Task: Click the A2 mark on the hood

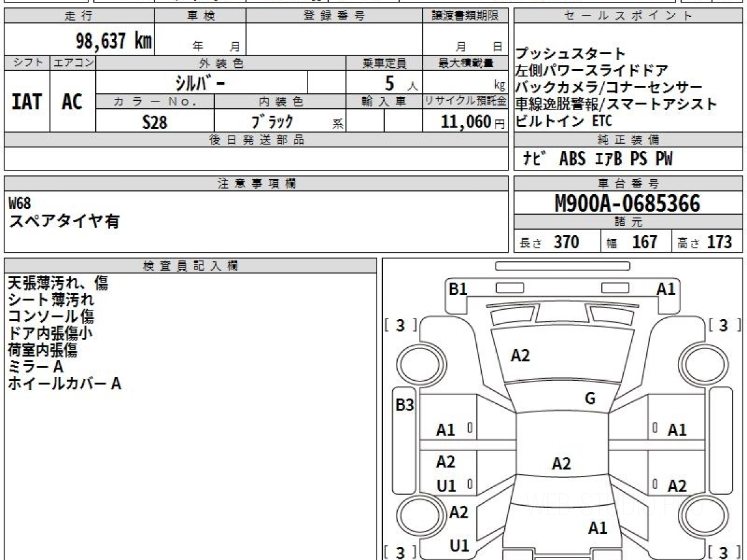Action: [x=520, y=355]
